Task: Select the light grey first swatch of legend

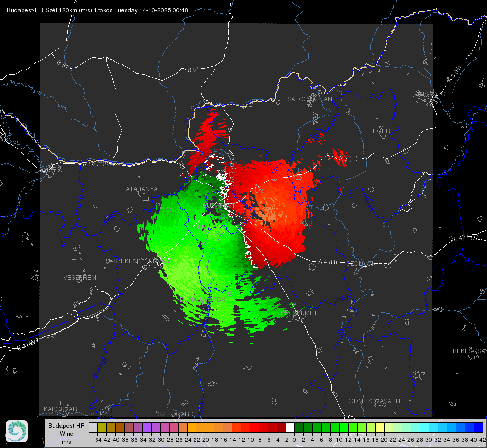Action: coord(93,427)
